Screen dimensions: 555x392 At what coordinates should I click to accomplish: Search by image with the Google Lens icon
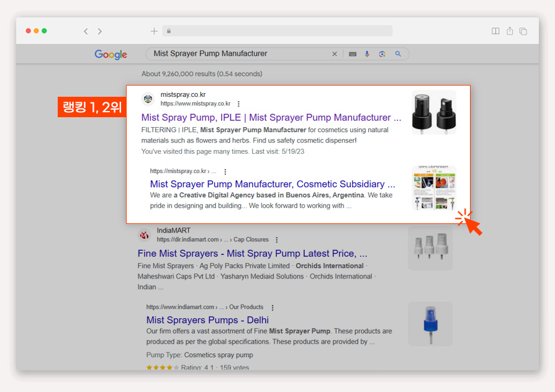pos(382,54)
